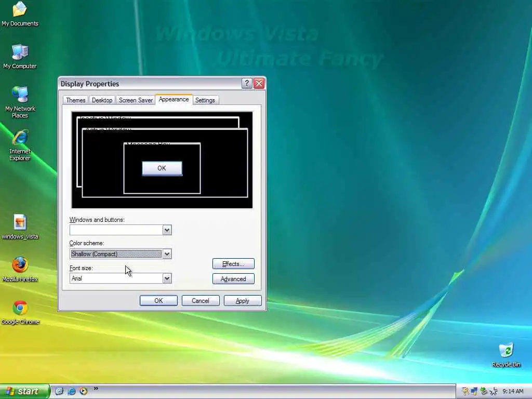The height and width of the screenshot is (399, 532).
Task: Launch Google Chrome from the desktop
Action: click(20, 312)
